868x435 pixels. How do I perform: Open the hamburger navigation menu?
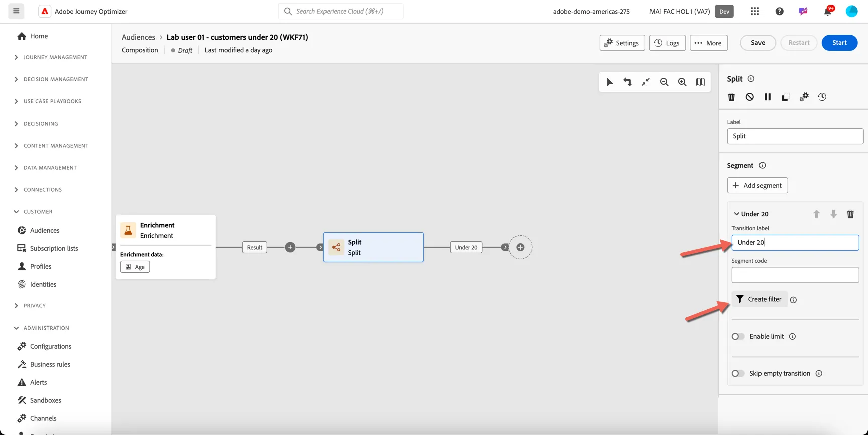point(16,11)
